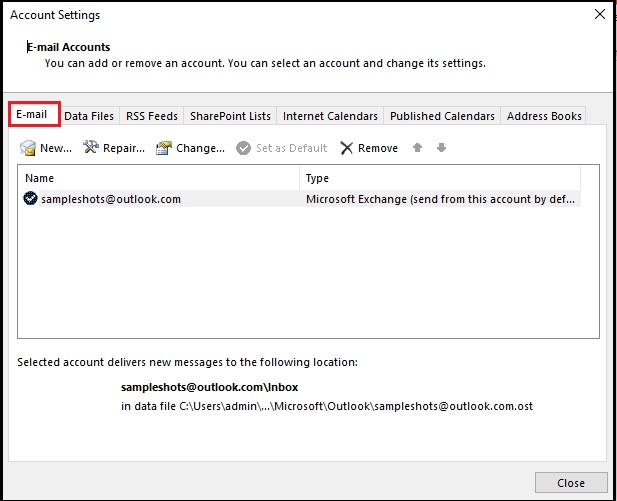Click the Name column header
The width and height of the screenshot is (617, 501).
click(x=159, y=178)
